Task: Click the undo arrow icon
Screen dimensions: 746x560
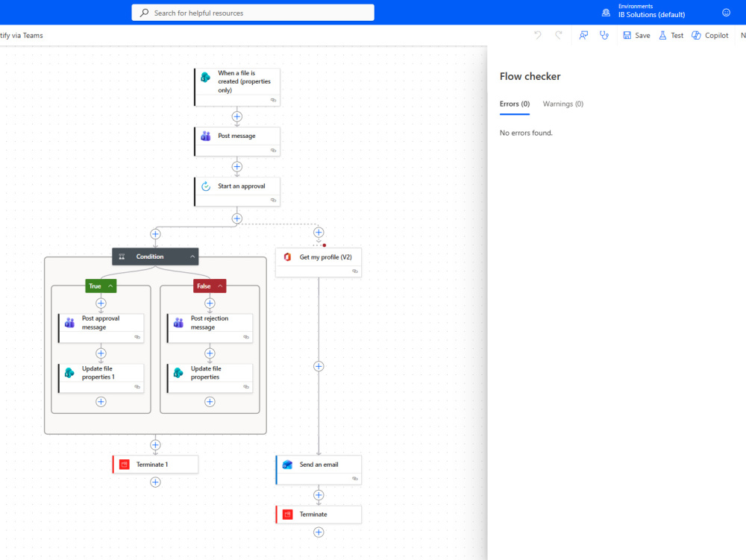Action: point(538,35)
